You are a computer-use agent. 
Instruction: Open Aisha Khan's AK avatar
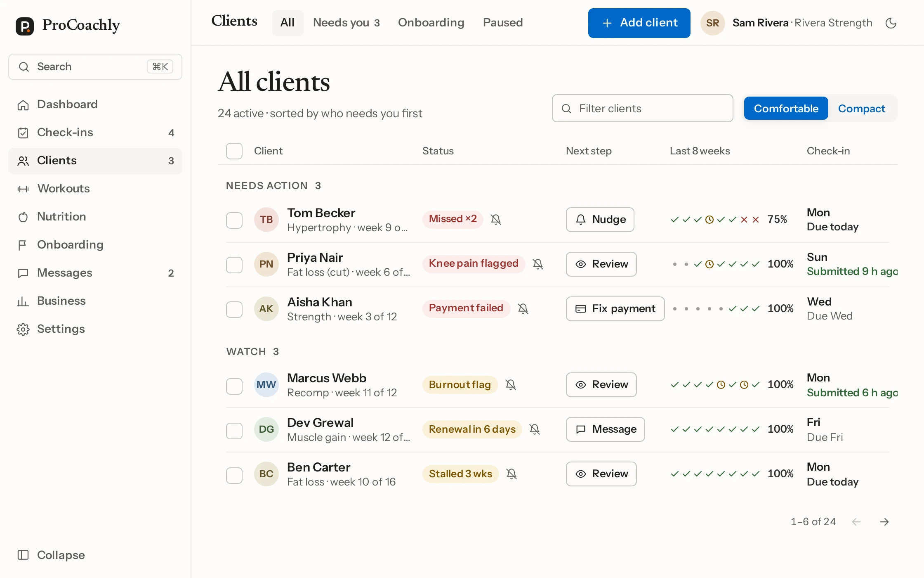(266, 309)
